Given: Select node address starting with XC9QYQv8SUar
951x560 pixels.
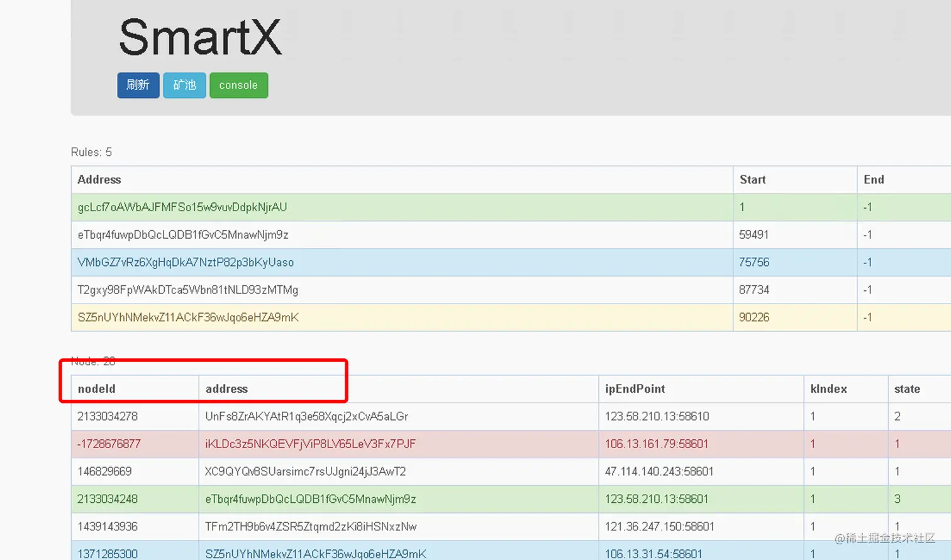Looking at the screenshot, I should click(x=306, y=472).
